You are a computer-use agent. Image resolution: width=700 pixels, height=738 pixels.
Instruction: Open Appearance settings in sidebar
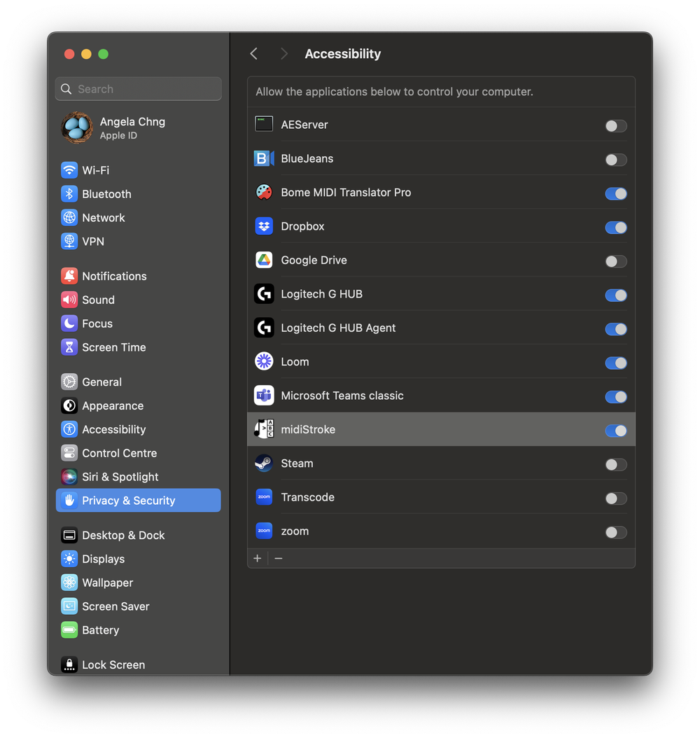(x=139, y=405)
